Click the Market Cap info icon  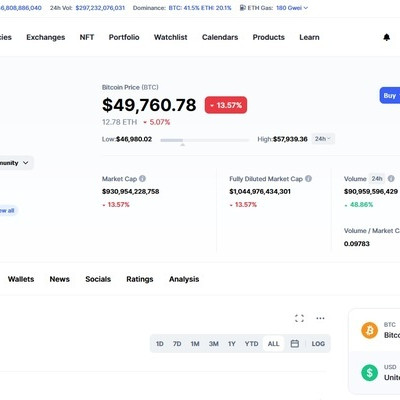142,179
